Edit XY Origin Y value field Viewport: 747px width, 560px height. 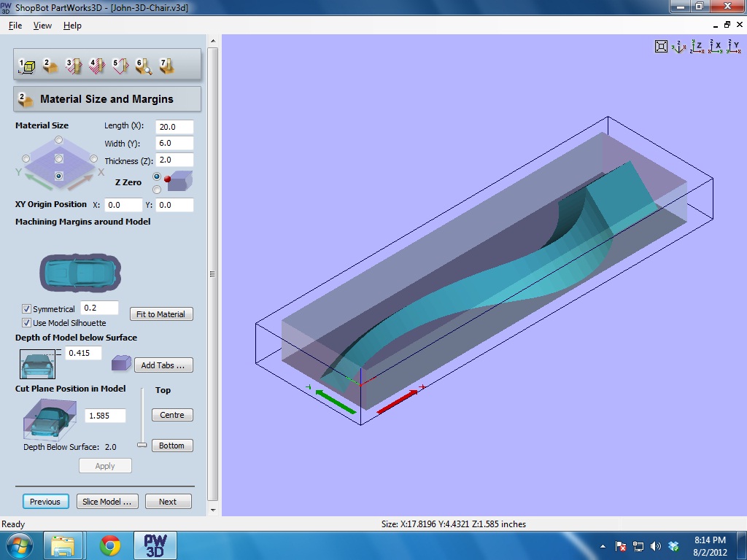(x=174, y=205)
